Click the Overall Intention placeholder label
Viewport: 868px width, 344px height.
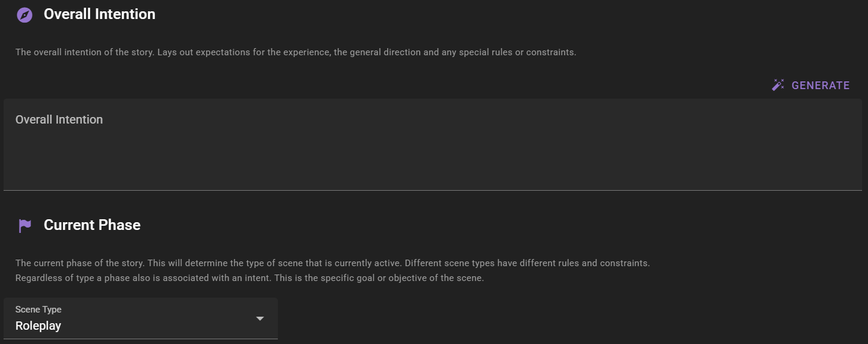59,119
